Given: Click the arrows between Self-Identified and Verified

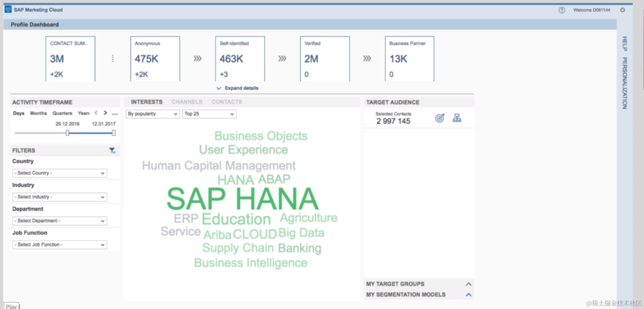Looking at the screenshot, I should pyautogui.click(x=282, y=58).
